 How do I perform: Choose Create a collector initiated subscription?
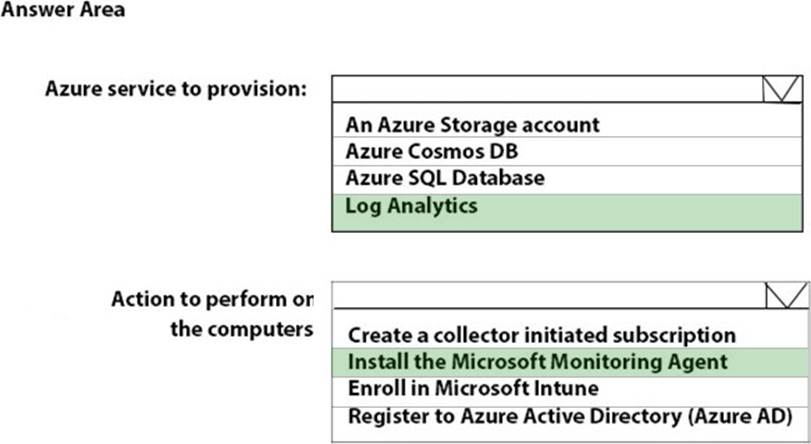click(541, 335)
